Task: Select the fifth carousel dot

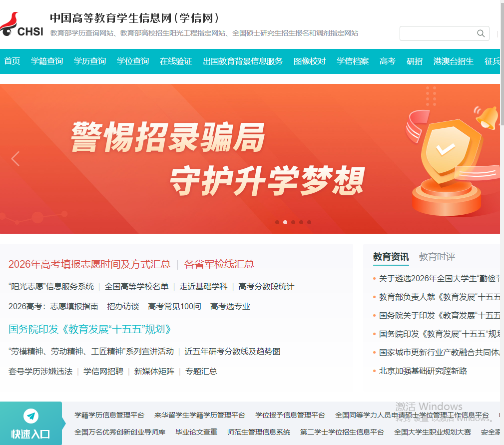Action: [x=309, y=222]
